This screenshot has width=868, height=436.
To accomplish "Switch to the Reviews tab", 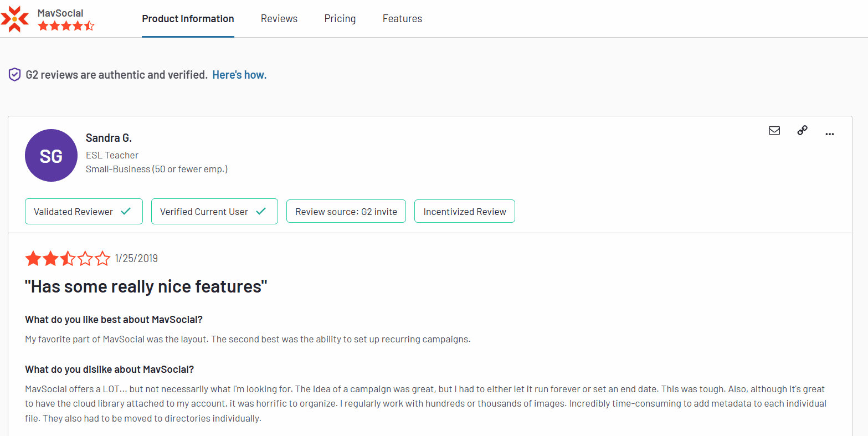I will 279,19.
